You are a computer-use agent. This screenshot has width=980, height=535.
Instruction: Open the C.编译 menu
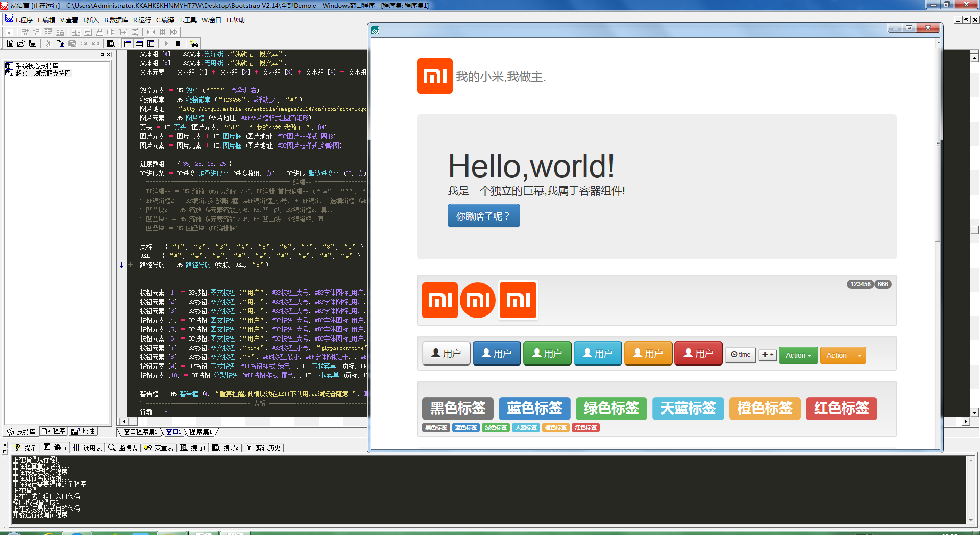point(165,20)
